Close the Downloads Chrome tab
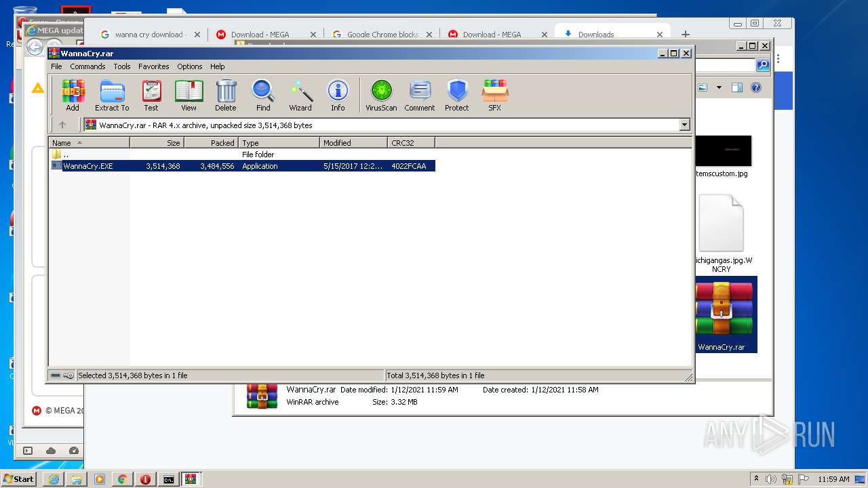 pyautogui.click(x=660, y=35)
